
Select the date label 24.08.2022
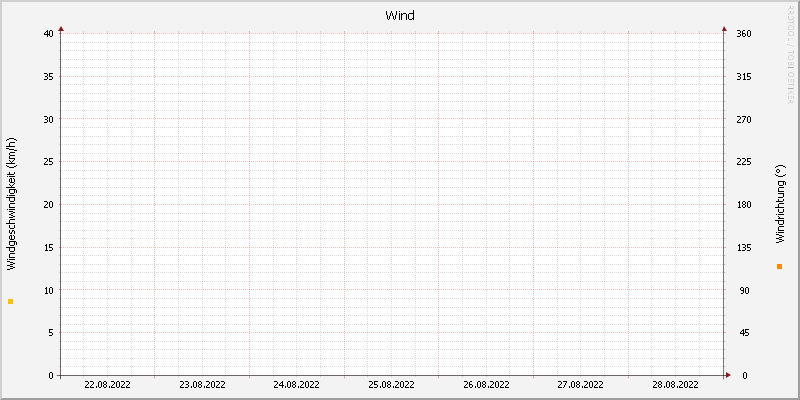(296, 385)
